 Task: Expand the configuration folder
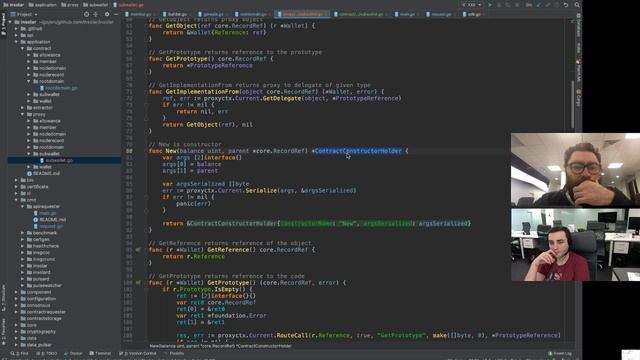pyautogui.click(x=16, y=299)
